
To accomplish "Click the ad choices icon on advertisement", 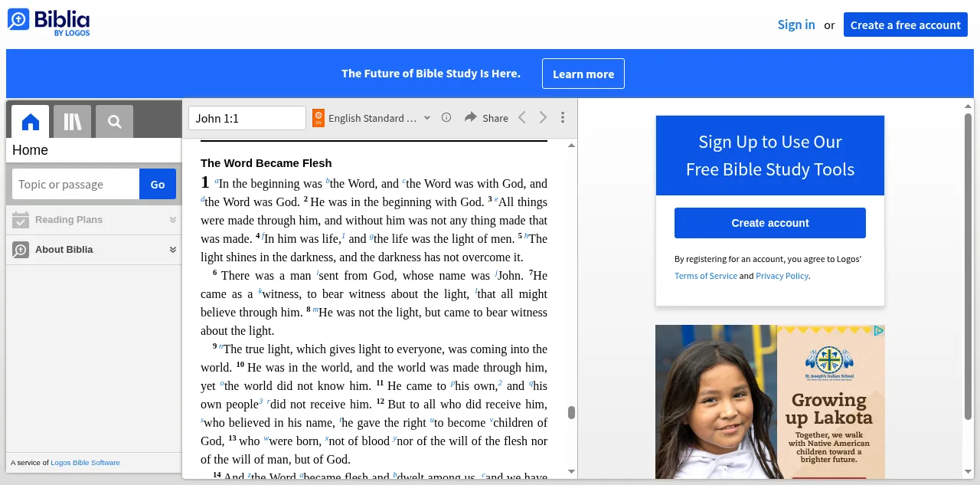I will pos(879,331).
